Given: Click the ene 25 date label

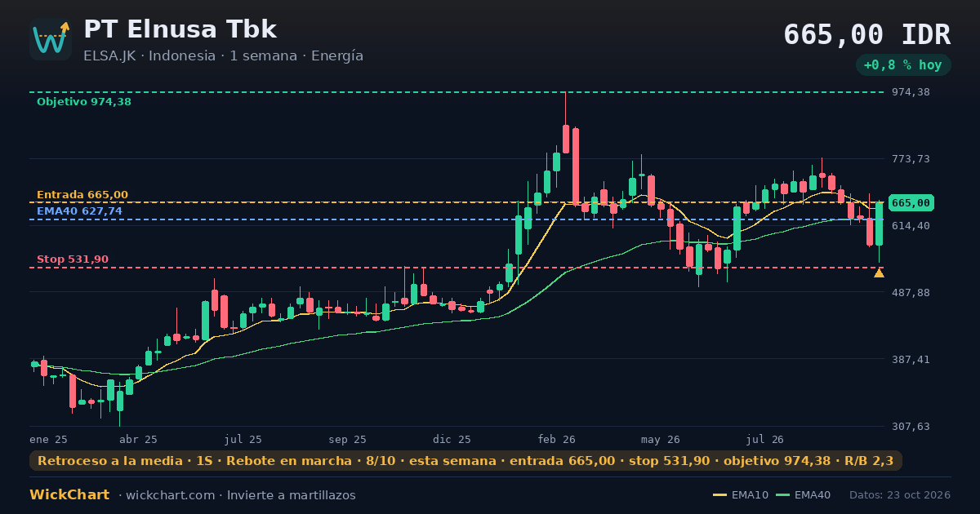Looking at the screenshot, I should [x=48, y=440].
